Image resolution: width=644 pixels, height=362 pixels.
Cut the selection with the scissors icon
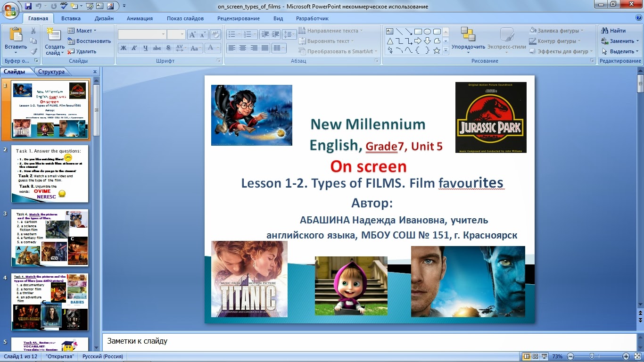pyautogui.click(x=33, y=31)
